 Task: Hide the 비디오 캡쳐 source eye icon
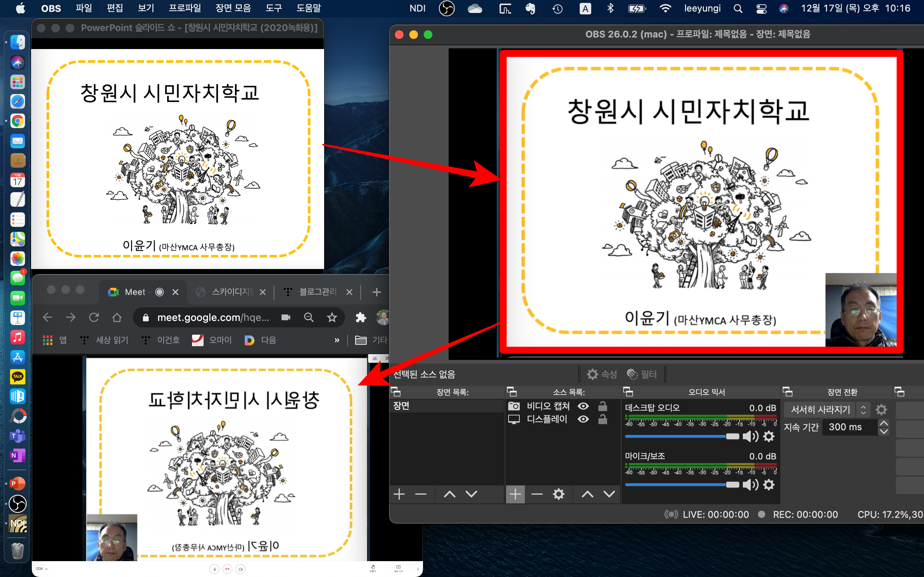click(583, 406)
